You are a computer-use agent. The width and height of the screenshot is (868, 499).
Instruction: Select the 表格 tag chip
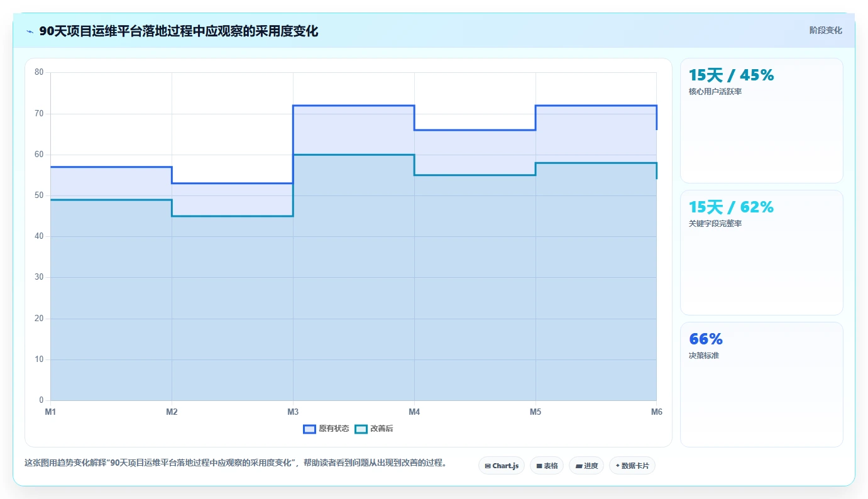tap(547, 466)
